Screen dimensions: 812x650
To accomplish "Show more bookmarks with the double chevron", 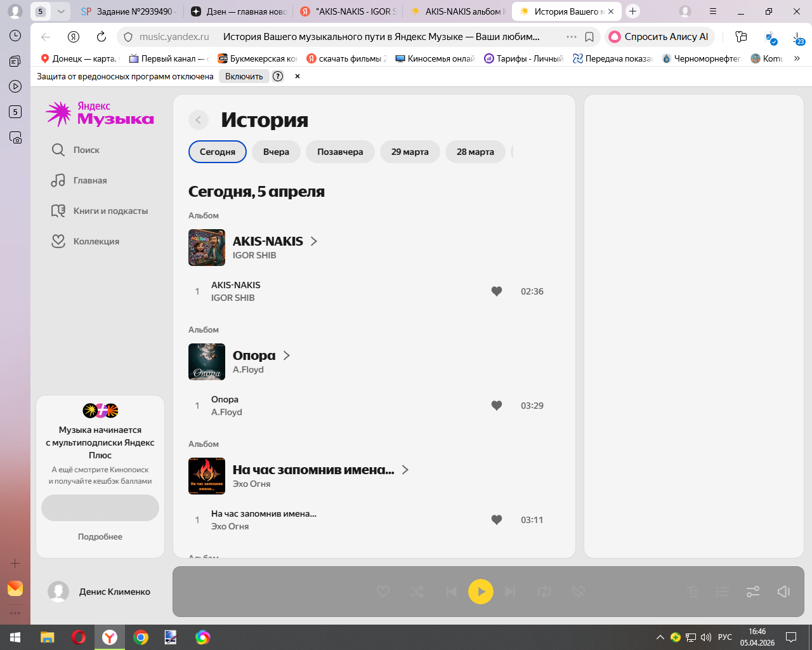I will click(797, 58).
